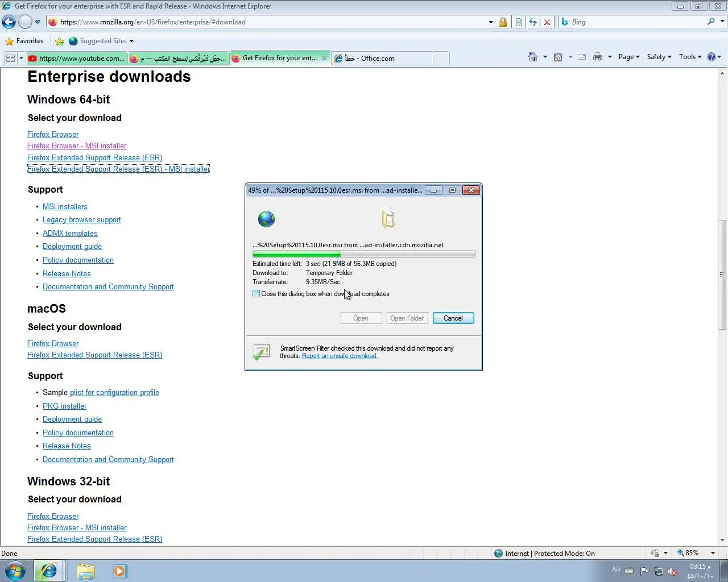Close the Get Firefox tab
The height and width of the screenshot is (582, 728).
click(x=324, y=58)
